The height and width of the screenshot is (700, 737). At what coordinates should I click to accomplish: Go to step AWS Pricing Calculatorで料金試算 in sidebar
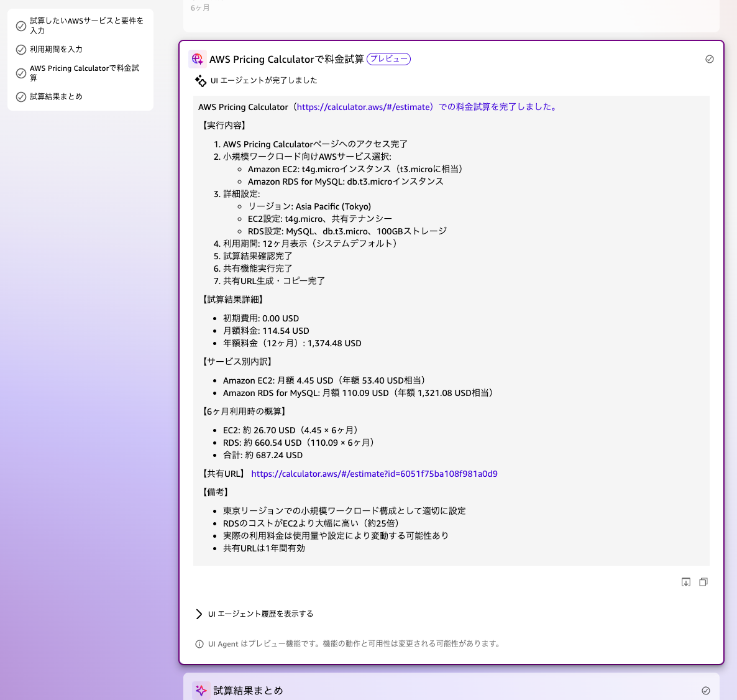click(85, 73)
